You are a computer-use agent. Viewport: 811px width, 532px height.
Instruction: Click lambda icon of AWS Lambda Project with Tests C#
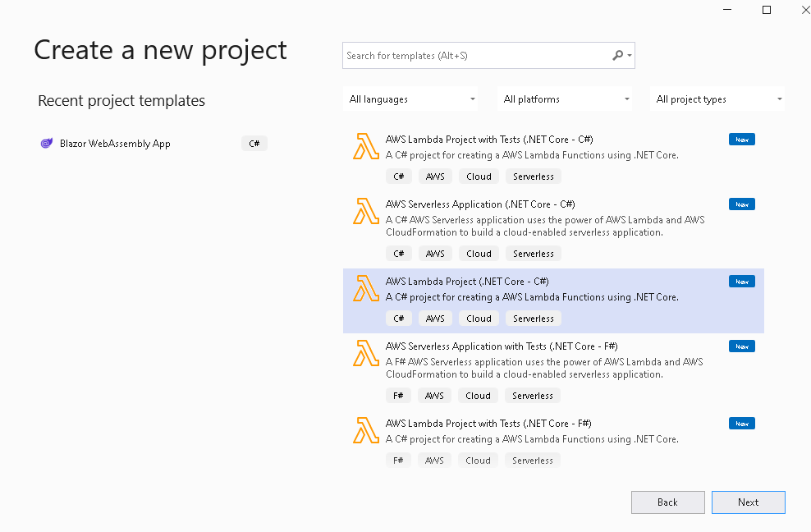pyautogui.click(x=365, y=146)
